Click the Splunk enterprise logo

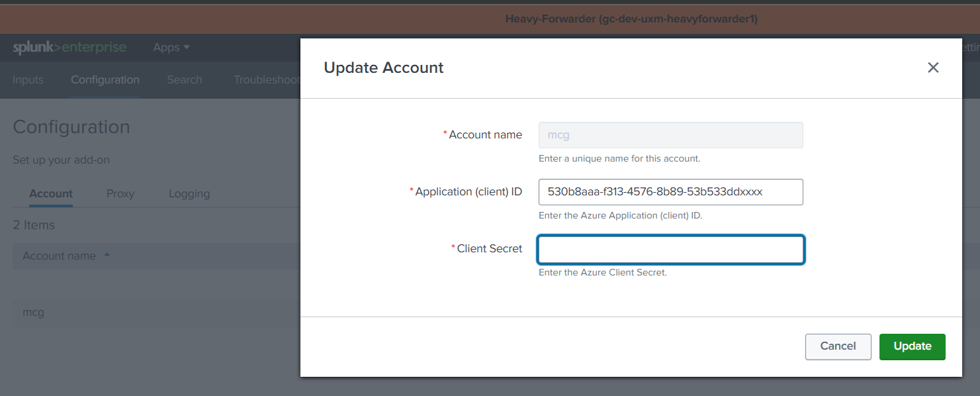(69, 48)
